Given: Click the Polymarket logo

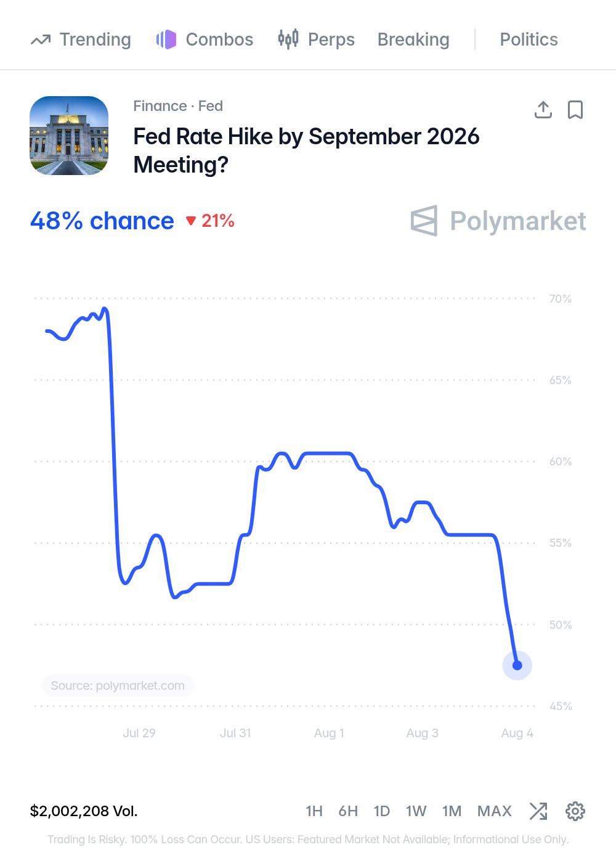Looking at the screenshot, I should (x=498, y=221).
